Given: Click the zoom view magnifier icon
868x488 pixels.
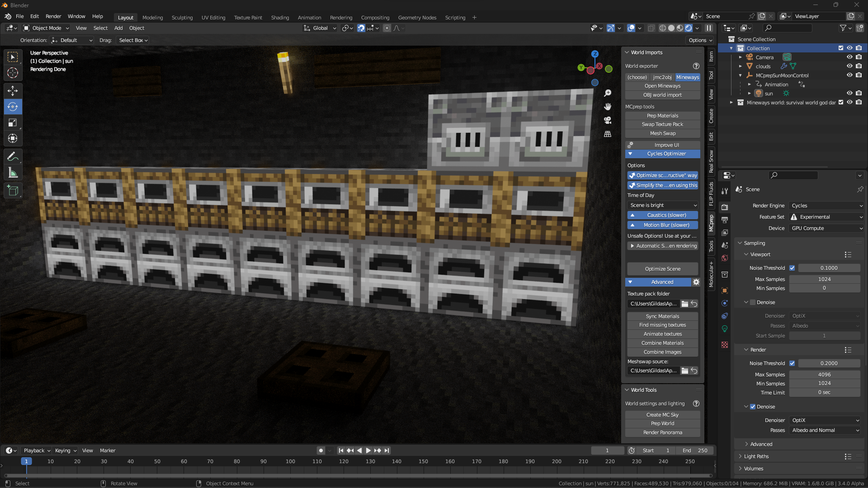Looking at the screenshot, I should (x=608, y=93).
